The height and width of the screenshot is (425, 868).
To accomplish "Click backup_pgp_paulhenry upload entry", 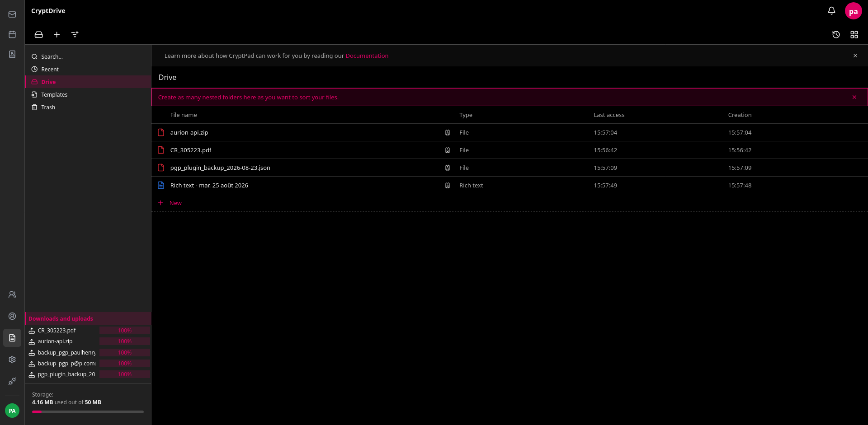I will pos(66,352).
